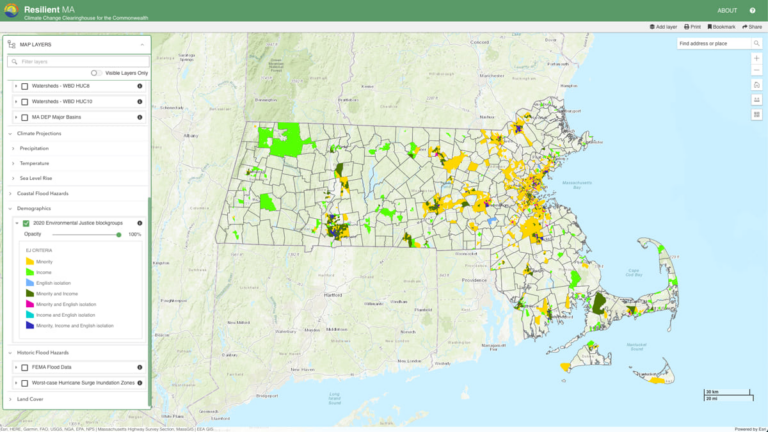Click the Minority yellow legend swatch
Viewport: 768px width, 432px height.
click(30, 262)
